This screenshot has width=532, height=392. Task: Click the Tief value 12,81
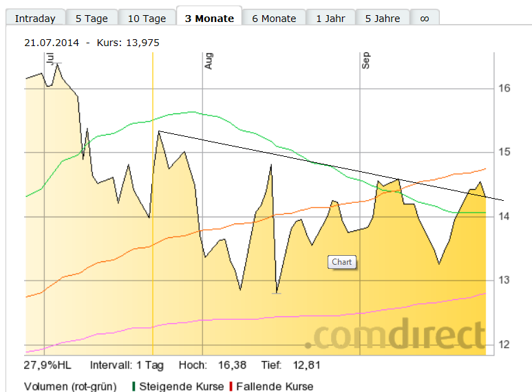[x=307, y=365]
